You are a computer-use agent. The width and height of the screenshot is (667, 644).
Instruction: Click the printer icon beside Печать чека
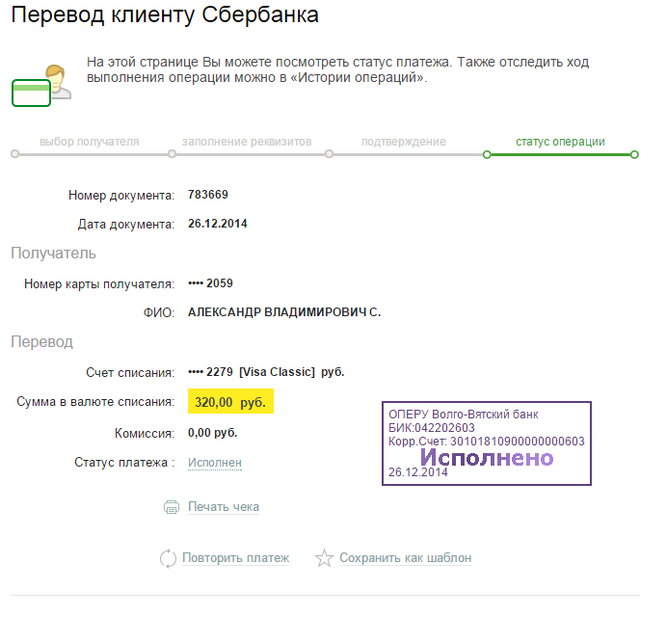[x=172, y=507]
